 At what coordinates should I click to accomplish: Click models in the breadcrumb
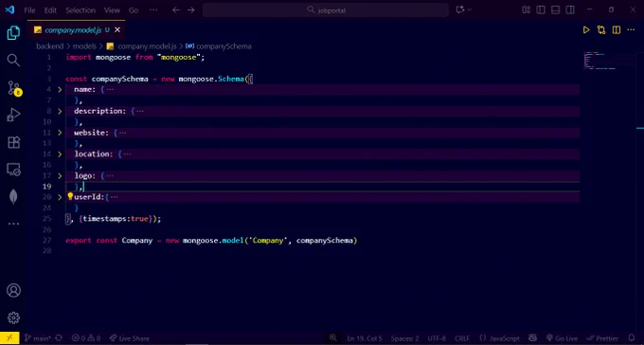[84, 46]
